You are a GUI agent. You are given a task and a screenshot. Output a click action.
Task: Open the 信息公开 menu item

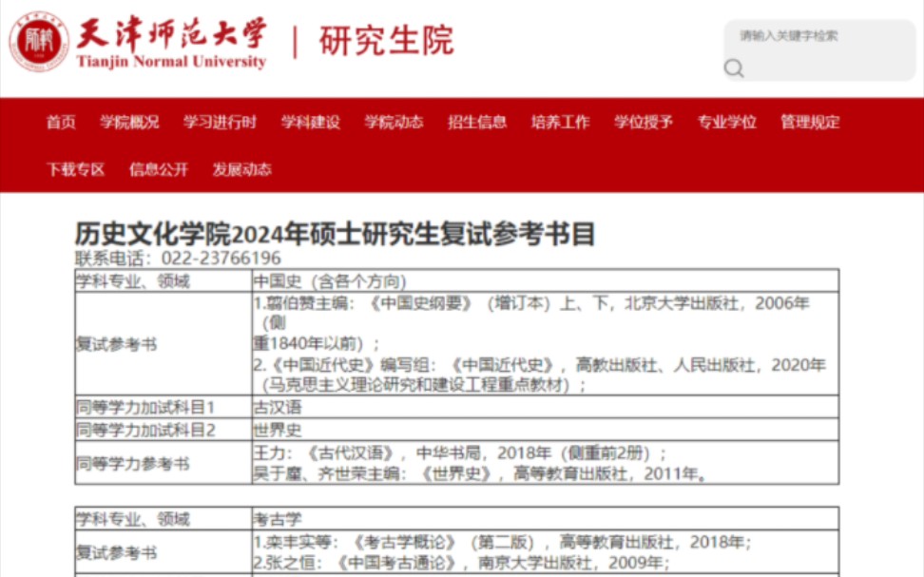click(159, 170)
